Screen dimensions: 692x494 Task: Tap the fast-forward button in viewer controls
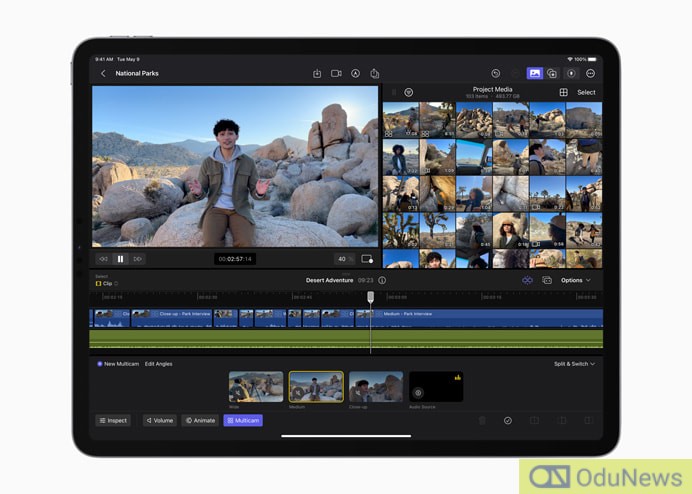coord(138,259)
